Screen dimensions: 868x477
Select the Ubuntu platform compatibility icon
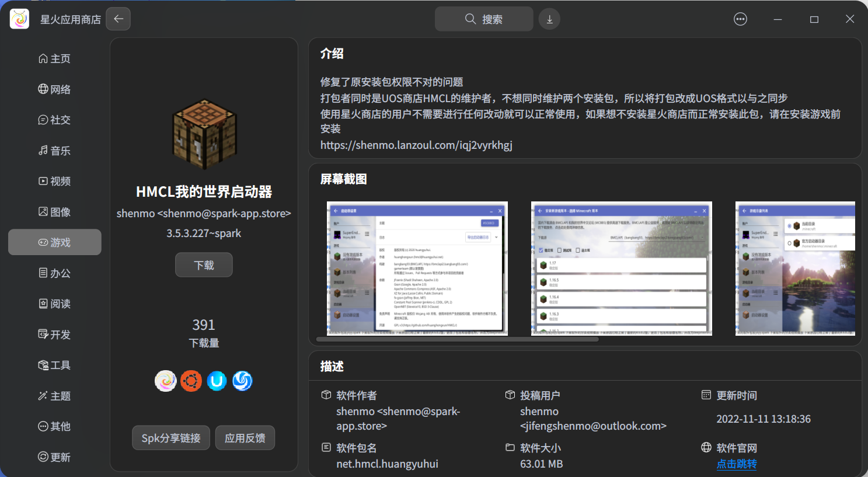coord(191,381)
